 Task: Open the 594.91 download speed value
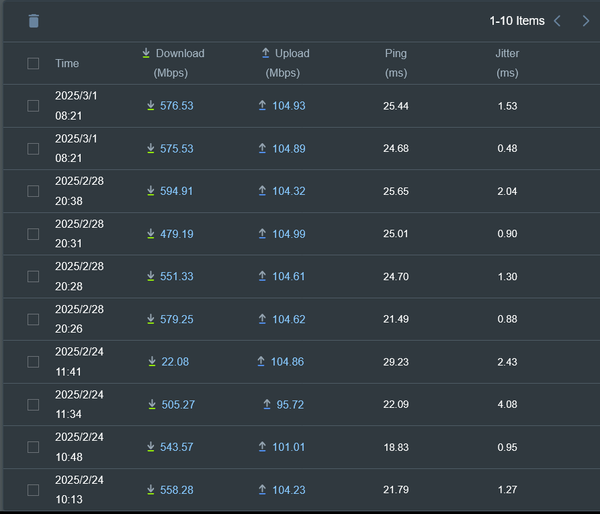176,191
